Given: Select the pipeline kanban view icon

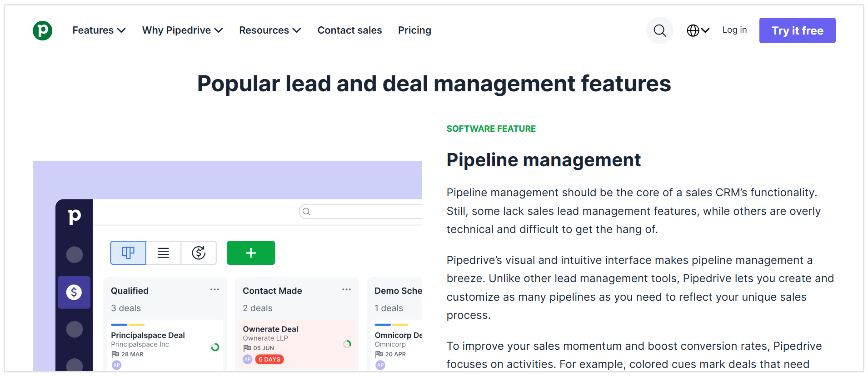Looking at the screenshot, I should coord(128,253).
